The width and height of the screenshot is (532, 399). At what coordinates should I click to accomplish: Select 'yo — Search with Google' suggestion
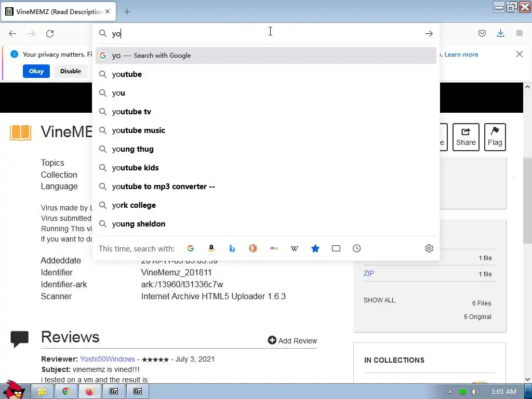tap(265, 56)
